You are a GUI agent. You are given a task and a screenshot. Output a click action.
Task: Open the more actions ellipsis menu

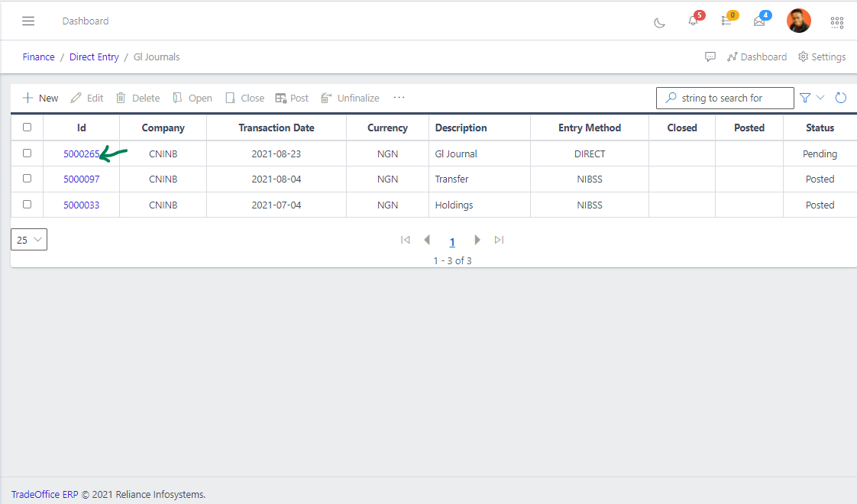pos(399,98)
